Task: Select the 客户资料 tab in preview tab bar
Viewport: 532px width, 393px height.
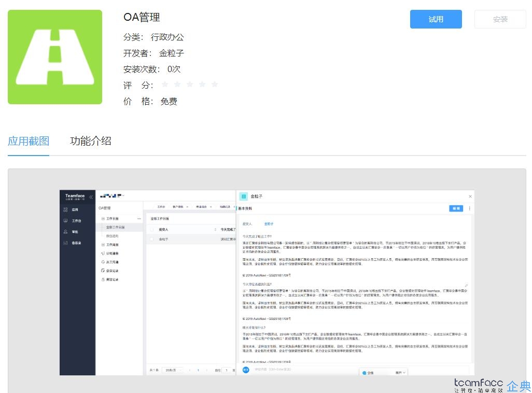Action: coord(178,207)
